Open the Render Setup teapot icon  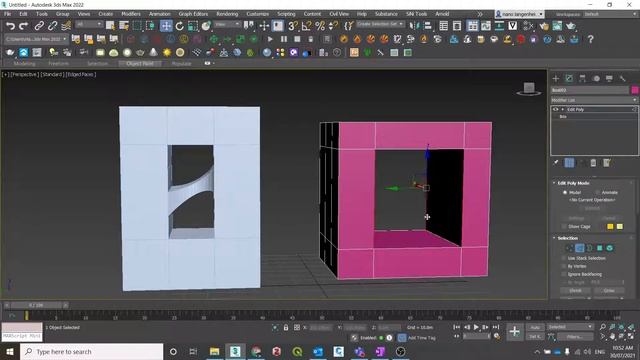click(544, 26)
